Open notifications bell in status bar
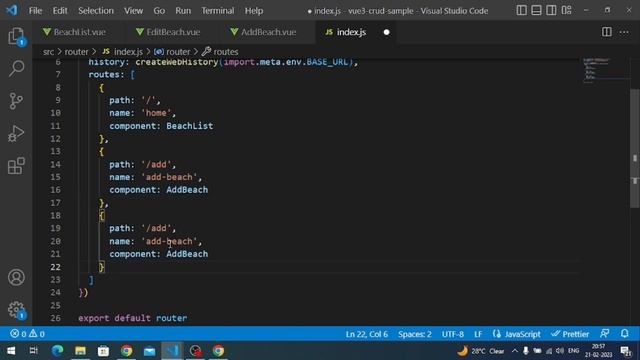This screenshot has height=360, width=640. [x=624, y=334]
